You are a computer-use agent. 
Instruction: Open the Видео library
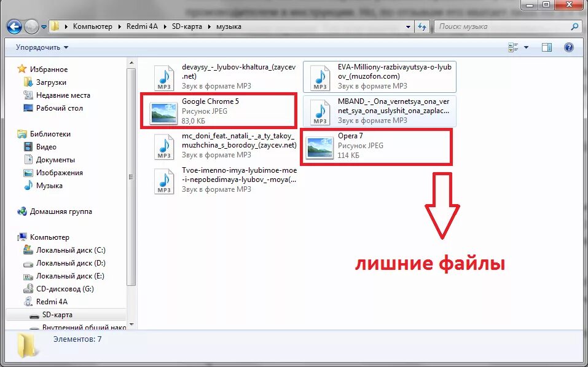click(46, 147)
